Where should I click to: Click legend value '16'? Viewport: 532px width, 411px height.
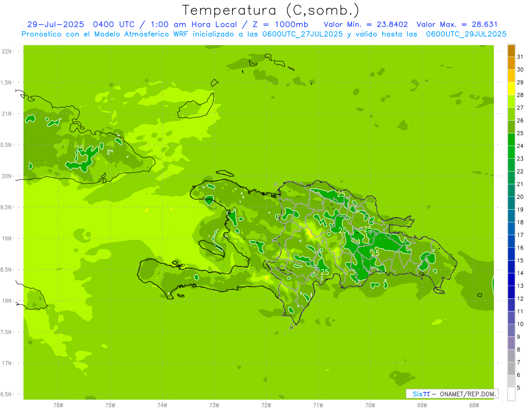click(x=520, y=248)
